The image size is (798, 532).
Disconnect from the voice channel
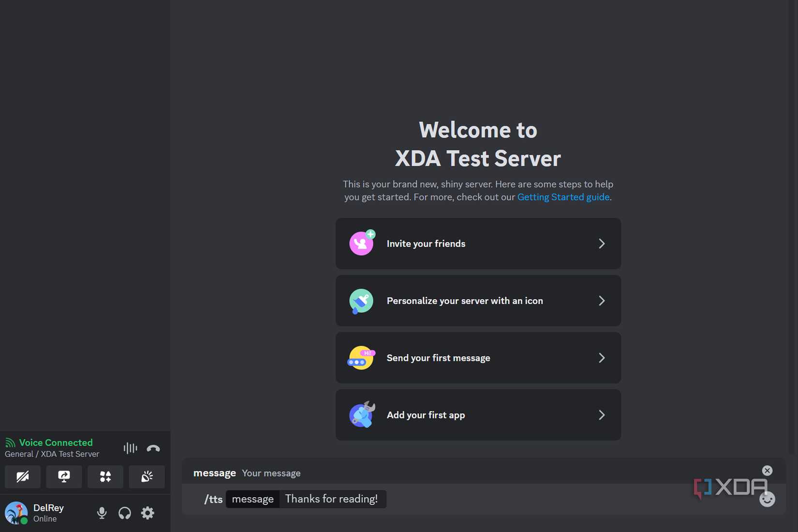click(153, 448)
